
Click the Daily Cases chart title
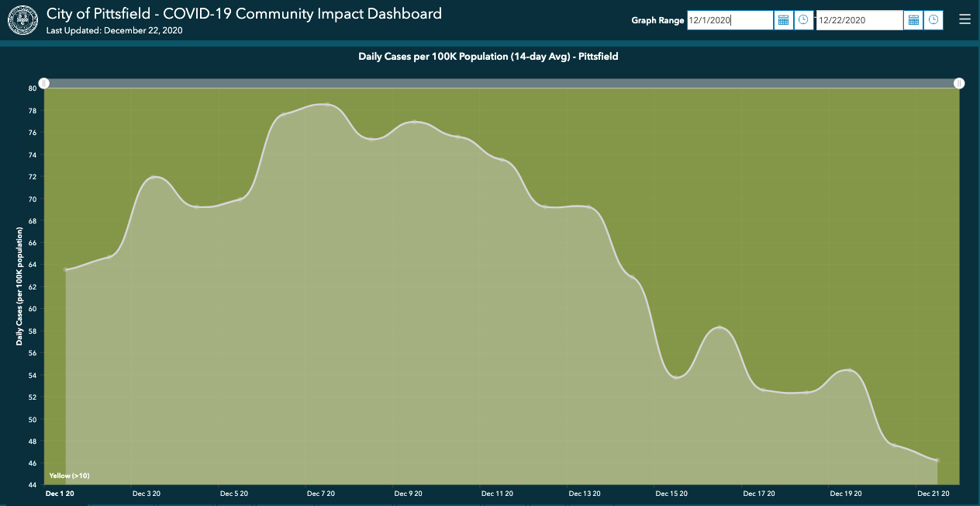pos(488,57)
